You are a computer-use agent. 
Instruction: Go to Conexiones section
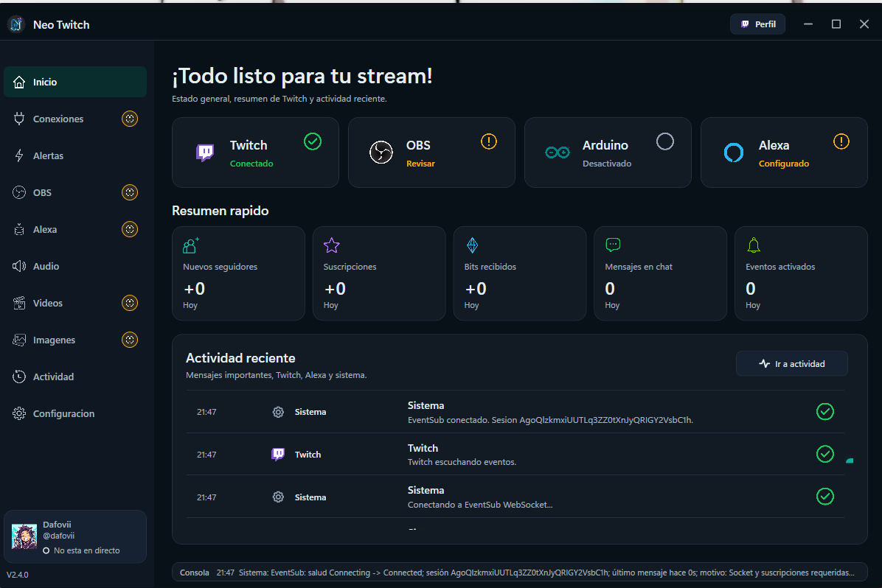(74, 119)
